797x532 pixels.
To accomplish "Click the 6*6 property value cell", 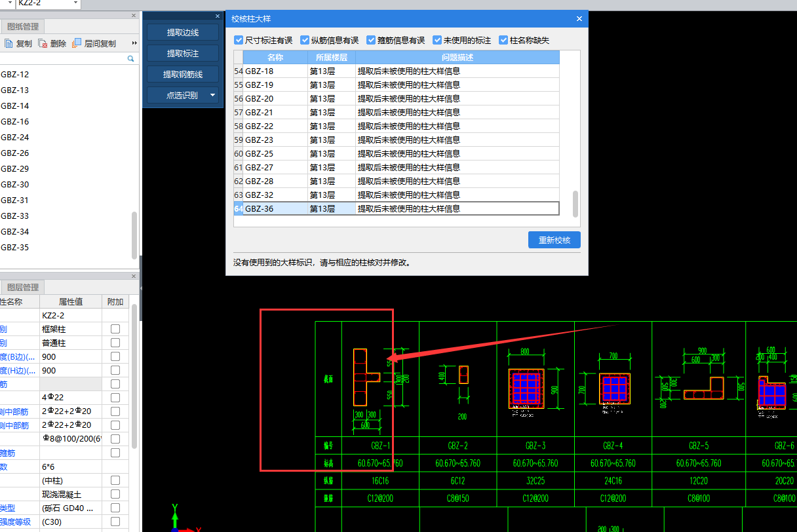I will [x=71, y=466].
